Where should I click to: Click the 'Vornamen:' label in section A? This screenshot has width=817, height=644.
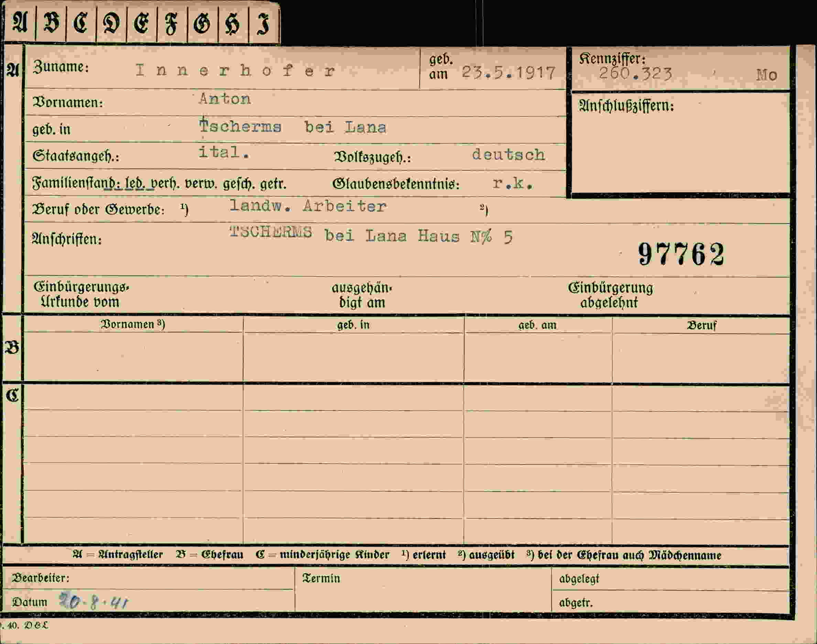68,102
